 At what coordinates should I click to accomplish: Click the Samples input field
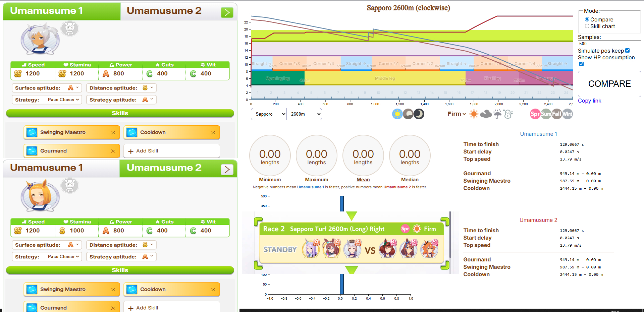click(x=609, y=44)
